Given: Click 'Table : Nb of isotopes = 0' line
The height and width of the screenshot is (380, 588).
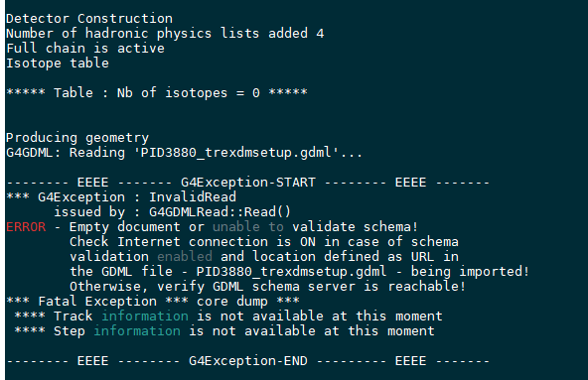Looking at the screenshot, I should pos(157,92).
